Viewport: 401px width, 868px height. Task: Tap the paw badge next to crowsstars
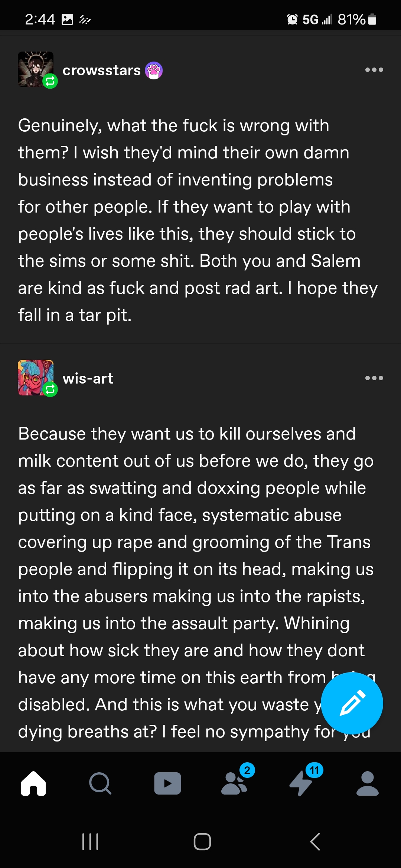click(154, 70)
